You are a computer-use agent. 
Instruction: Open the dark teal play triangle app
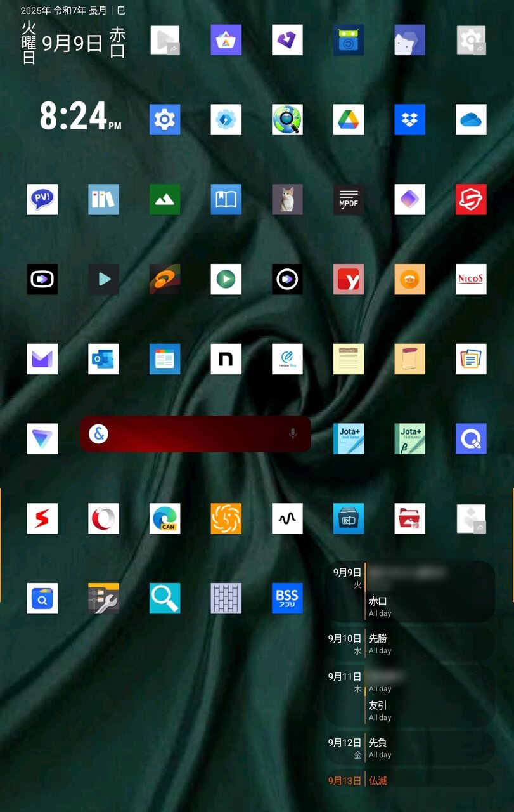[x=103, y=279]
